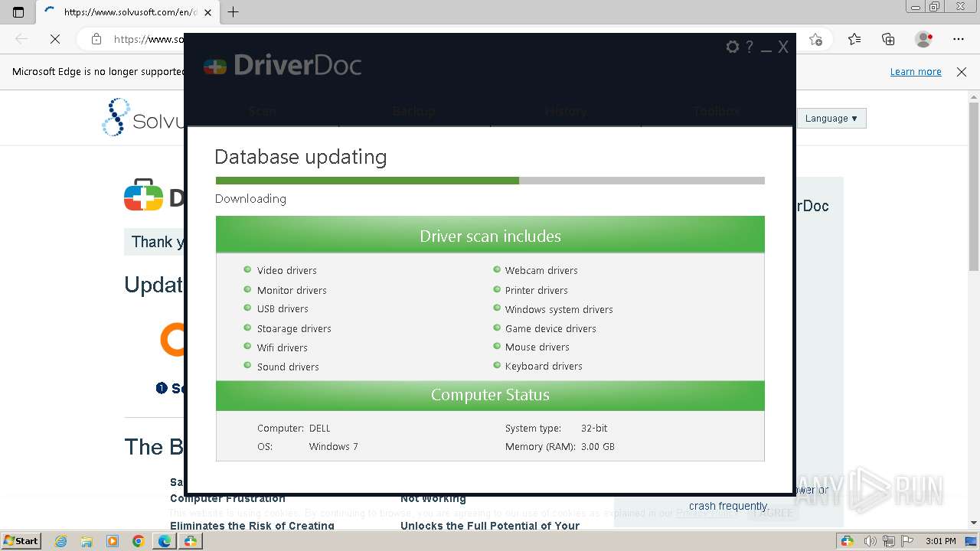Click the DriverDoc logo icon
This screenshot has width=980, height=551.
pyautogui.click(x=215, y=67)
